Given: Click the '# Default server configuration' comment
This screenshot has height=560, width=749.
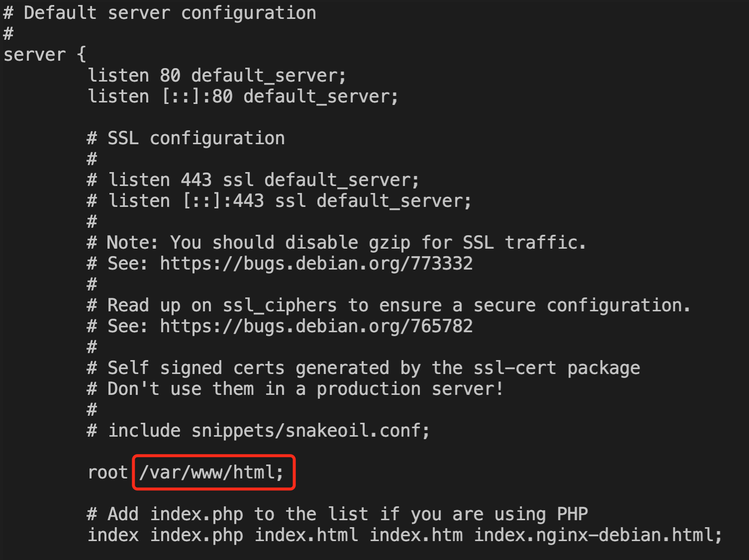Looking at the screenshot, I should (159, 13).
